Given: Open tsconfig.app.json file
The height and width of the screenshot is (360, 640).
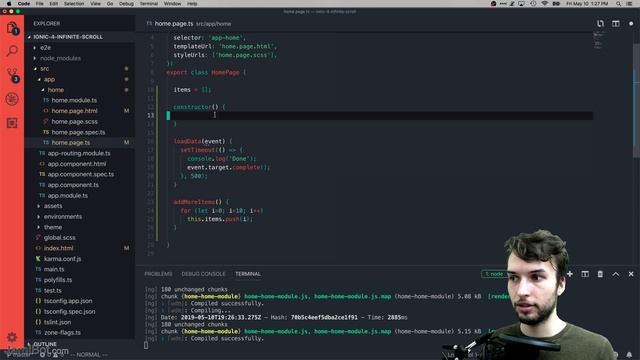Looking at the screenshot, I should pyautogui.click(x=68, y=301).
